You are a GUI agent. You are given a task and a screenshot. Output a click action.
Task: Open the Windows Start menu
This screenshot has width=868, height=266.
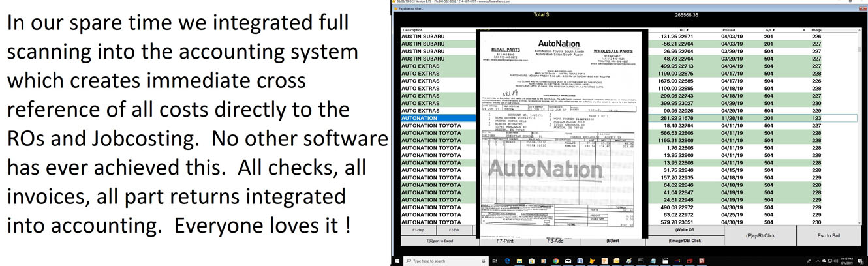pyautogui.click(x=397, y=261)
